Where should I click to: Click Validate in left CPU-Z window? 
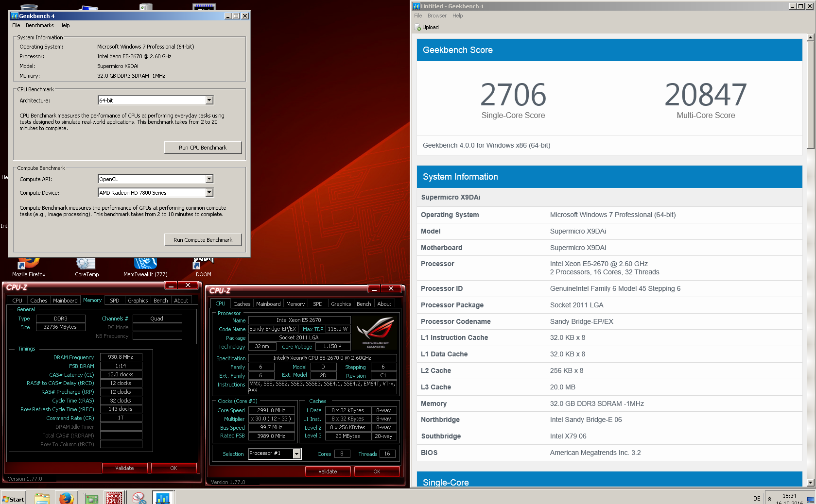(124, 468)
